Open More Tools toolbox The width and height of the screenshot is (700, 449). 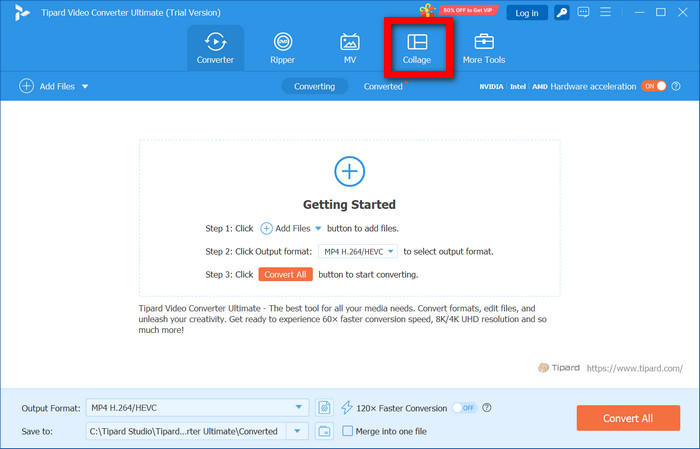(484, 48)
